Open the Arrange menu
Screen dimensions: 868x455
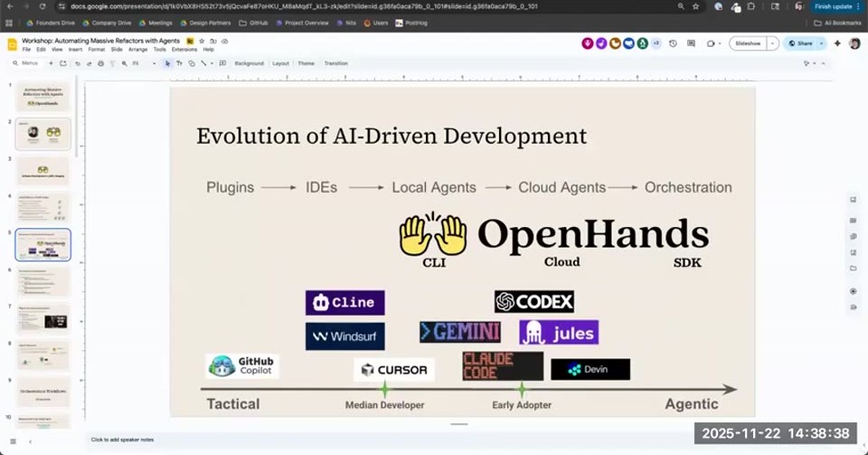(x=137, y=49)
